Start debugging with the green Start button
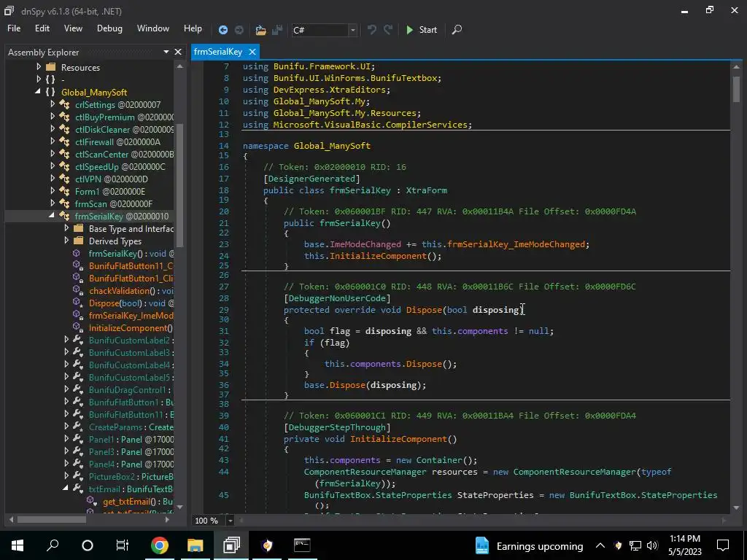 421,29
